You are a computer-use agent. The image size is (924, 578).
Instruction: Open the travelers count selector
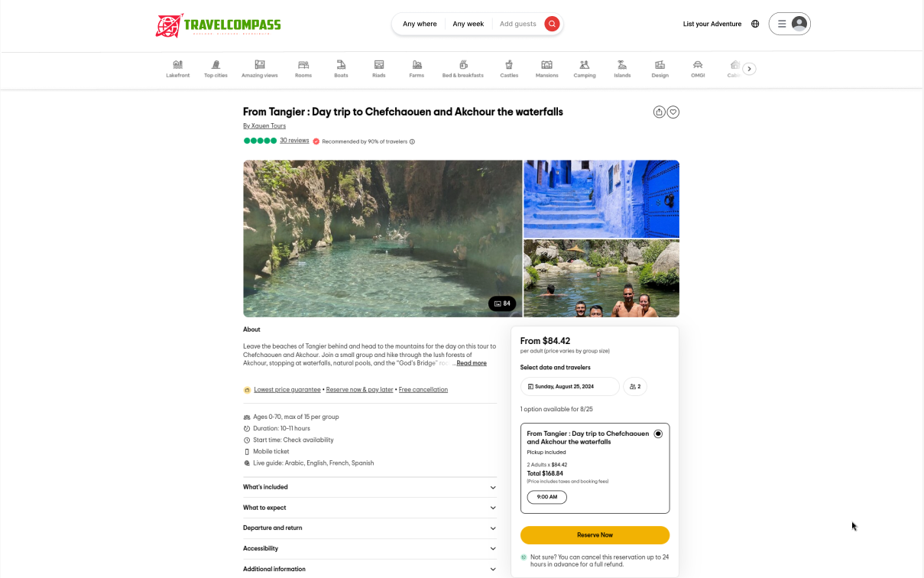click(635, 387)
